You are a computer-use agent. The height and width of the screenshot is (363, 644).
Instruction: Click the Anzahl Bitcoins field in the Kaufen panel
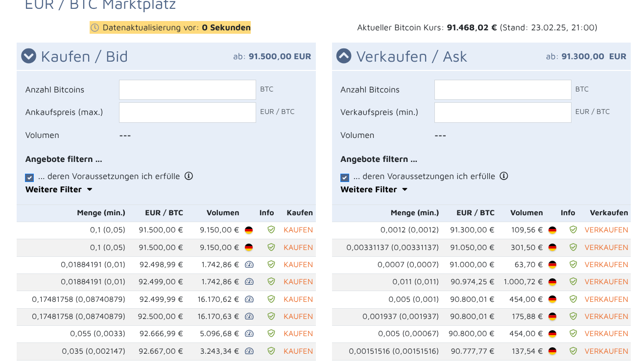coord(187,90)
